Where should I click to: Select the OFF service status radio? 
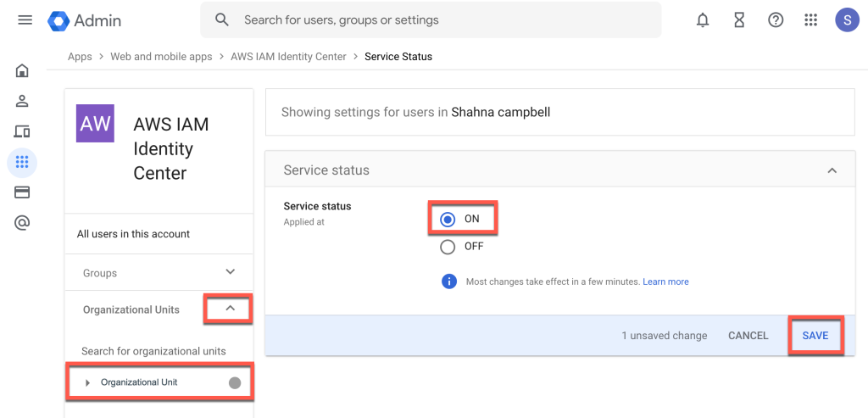(448, 247)
